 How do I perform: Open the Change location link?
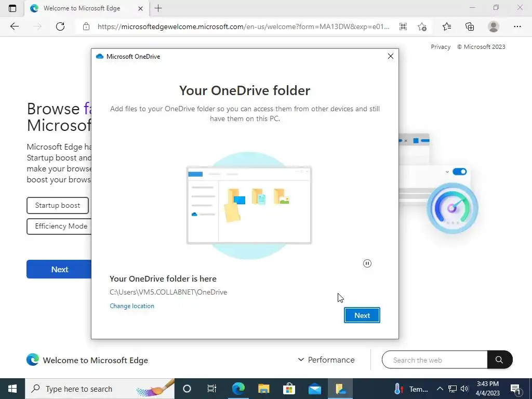[131, 305]
